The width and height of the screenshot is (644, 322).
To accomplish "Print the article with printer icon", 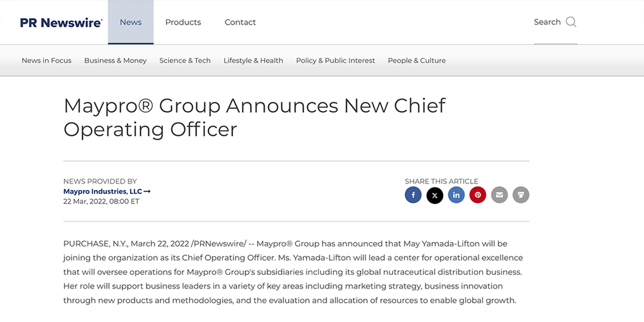I will click(521, 195).
